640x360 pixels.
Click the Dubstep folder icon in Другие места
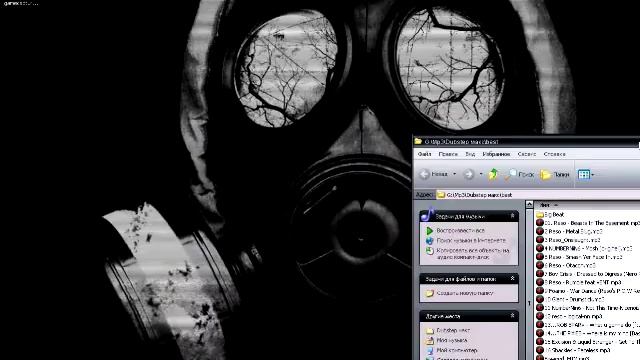(x=430, y=330)
